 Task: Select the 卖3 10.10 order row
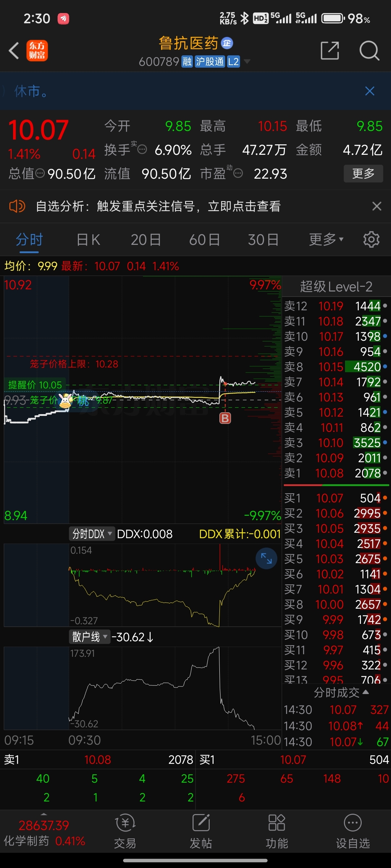(x=336, y=443)
